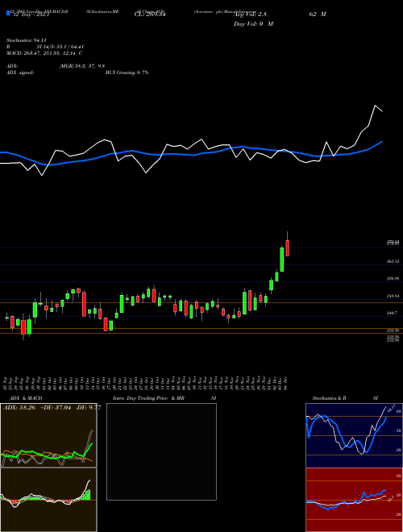This screenshot has width=403, height=532.
Task: Open the red RSI chart thumbnail
Action: (x=354, y=500)
